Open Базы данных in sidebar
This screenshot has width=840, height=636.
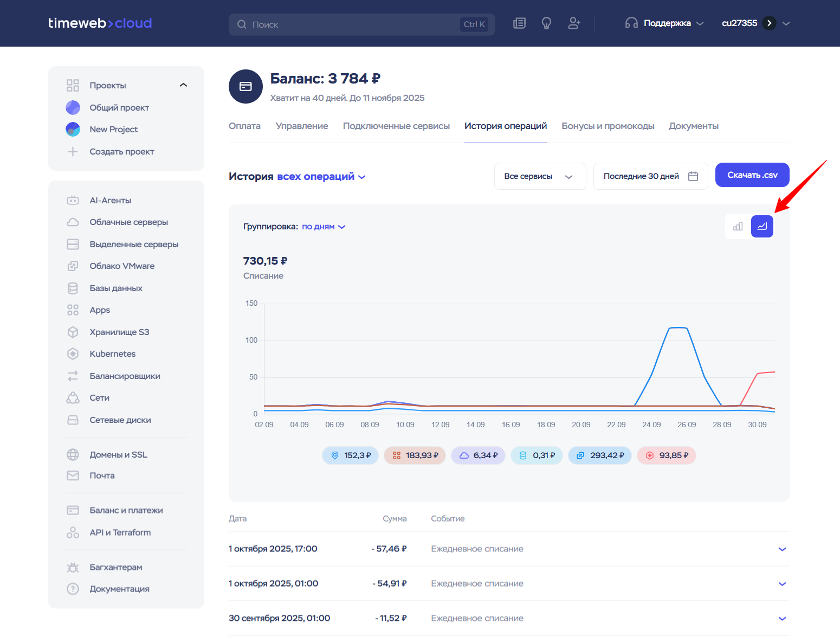[x=115, y=288]
